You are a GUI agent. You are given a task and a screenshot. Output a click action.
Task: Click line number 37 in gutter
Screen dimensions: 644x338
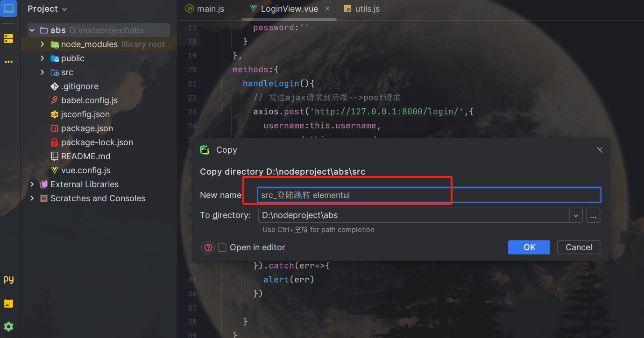pyautogui.click(x=192, y=308)
